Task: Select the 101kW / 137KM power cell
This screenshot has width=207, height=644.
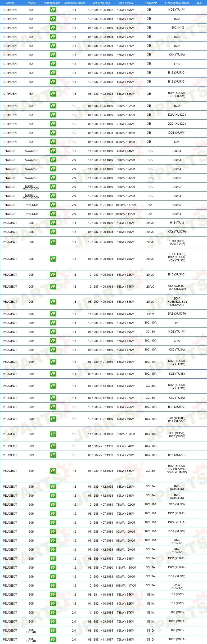Action: pos(126,205)
